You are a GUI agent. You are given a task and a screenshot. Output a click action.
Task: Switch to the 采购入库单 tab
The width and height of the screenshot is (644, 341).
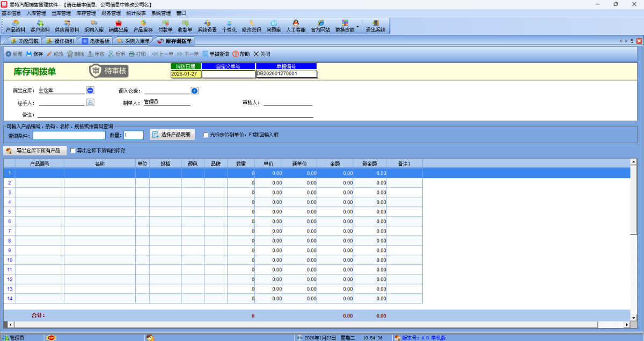tap(133, 41)
